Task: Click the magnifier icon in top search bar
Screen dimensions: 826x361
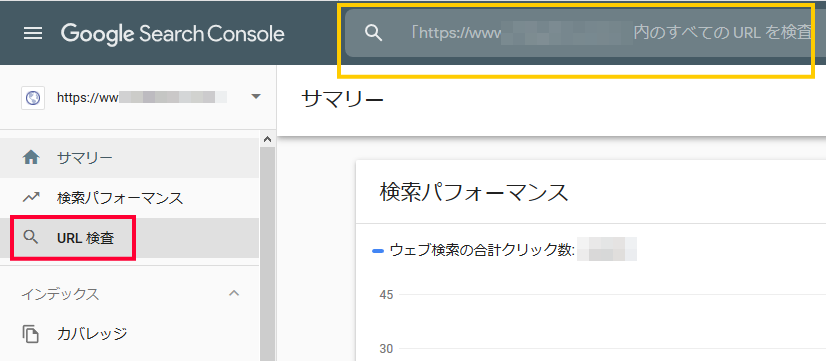Action: (x=373, y=33)
